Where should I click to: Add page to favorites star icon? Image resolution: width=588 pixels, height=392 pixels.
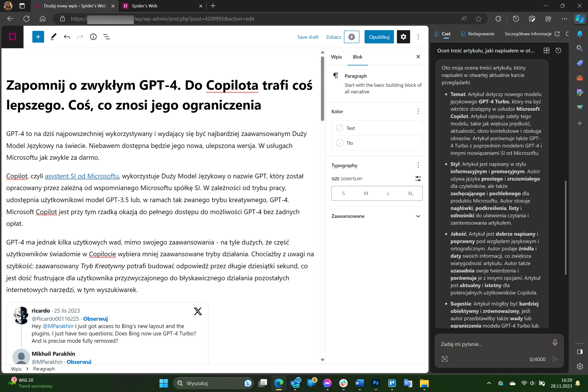click(478, 19)
